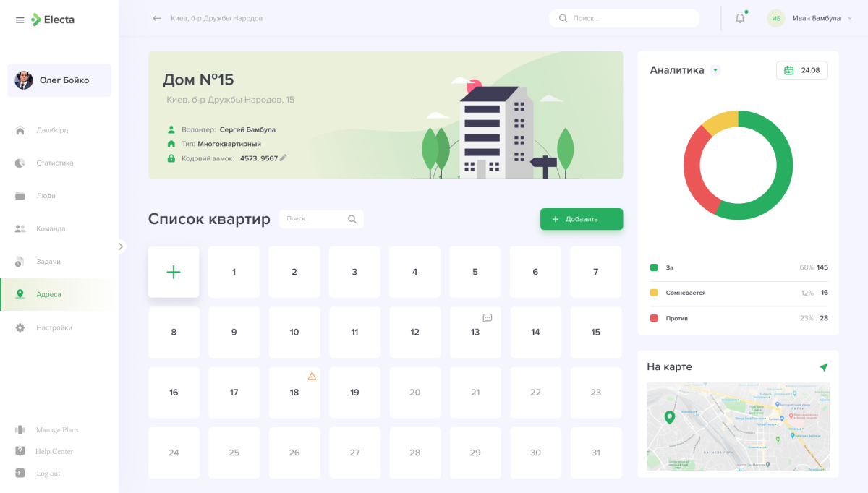Open the 24.08 date picker

point(802,70)
